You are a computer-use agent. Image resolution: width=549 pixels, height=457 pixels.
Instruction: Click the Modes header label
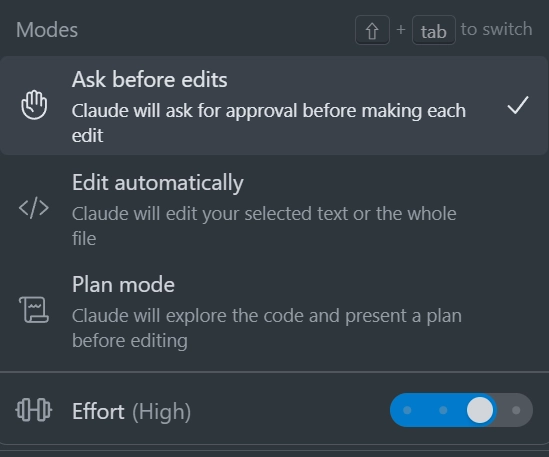pos(47,30)
